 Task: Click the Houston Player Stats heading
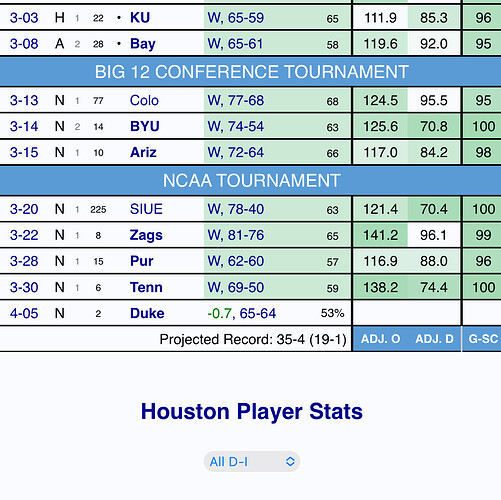click(x=252, y=411)
